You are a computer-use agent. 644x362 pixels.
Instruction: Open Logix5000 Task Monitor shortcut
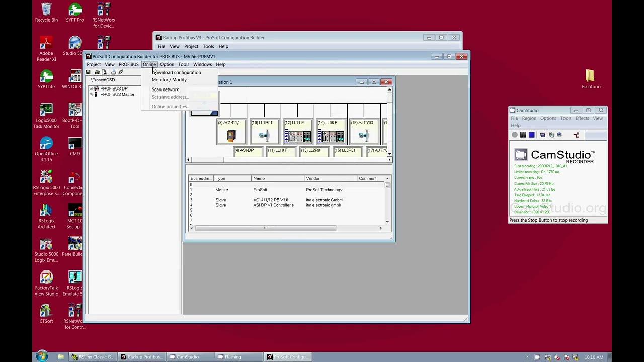46,116
